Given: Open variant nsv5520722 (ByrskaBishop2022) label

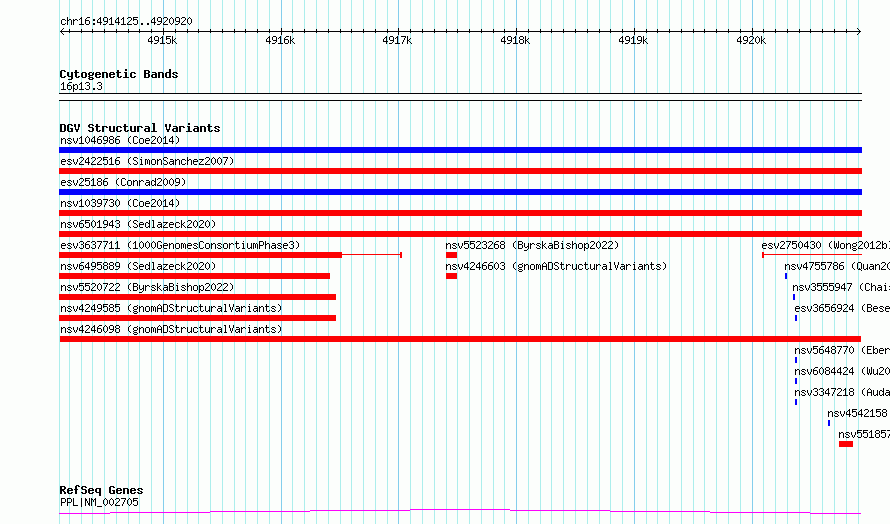Looking at the screenshot, I should click(147, 287).
